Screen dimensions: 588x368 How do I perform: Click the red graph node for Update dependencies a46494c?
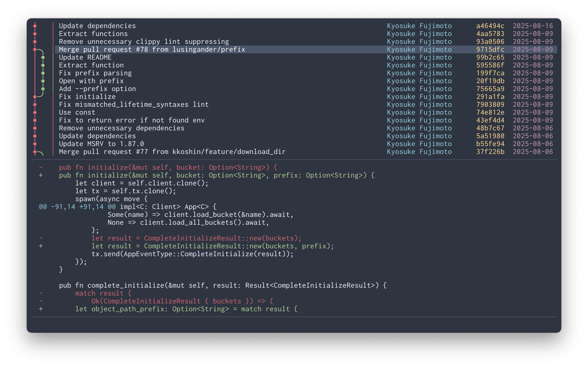pyautogui.click(x=35, y=26)
